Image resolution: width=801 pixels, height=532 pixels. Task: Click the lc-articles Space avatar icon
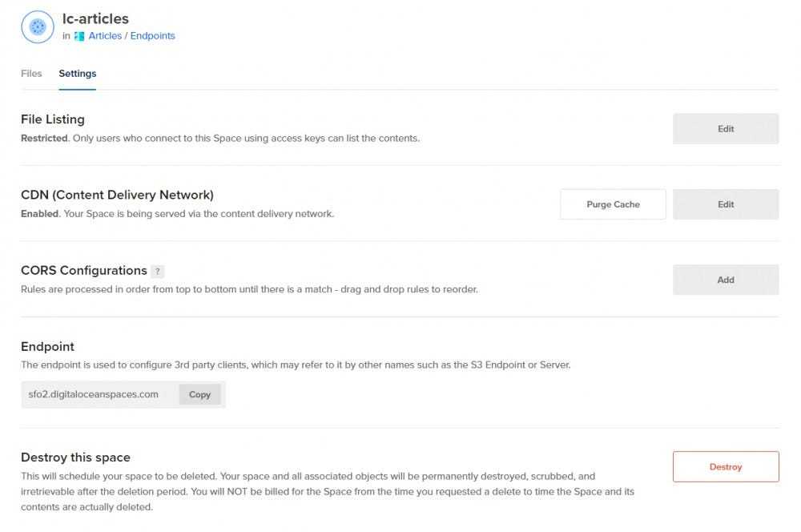pyautogui.click(x=37, y=26)
